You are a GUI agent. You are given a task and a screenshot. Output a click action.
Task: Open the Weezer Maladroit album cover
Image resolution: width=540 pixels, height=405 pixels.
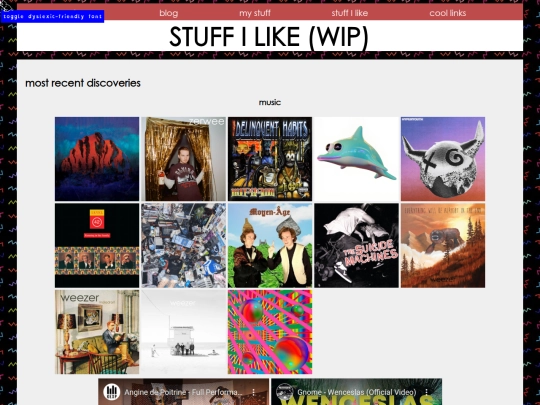[97, 332]
